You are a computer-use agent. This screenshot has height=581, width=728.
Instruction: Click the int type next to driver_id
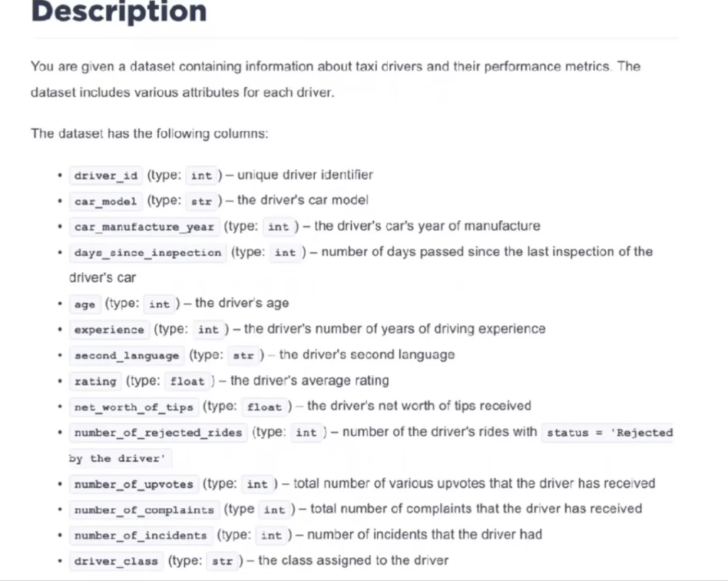pos(201,176)
